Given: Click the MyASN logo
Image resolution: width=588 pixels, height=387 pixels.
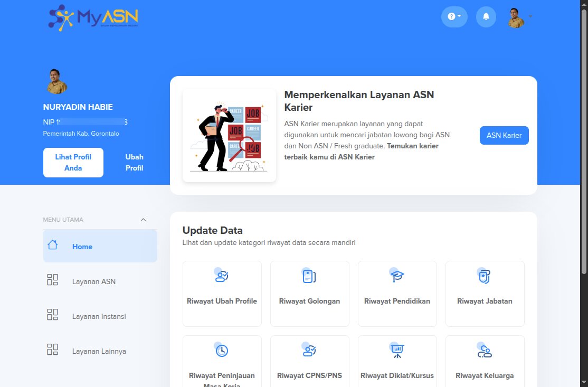Looking at the screenshot, I should (93, 18).
